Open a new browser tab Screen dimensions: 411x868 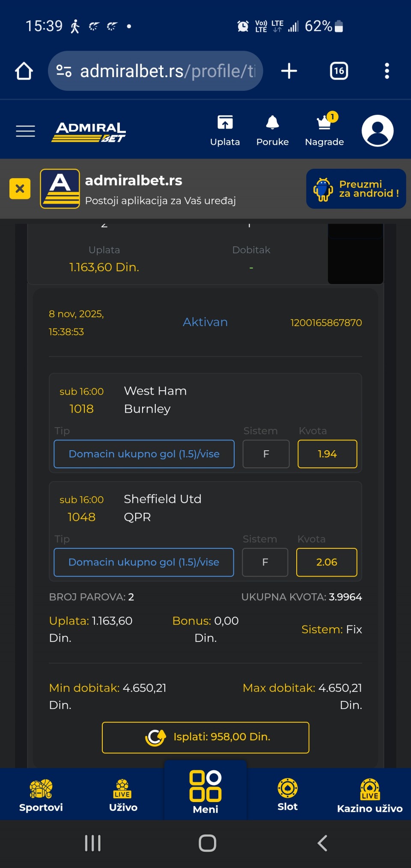click(x=289, y=71)
